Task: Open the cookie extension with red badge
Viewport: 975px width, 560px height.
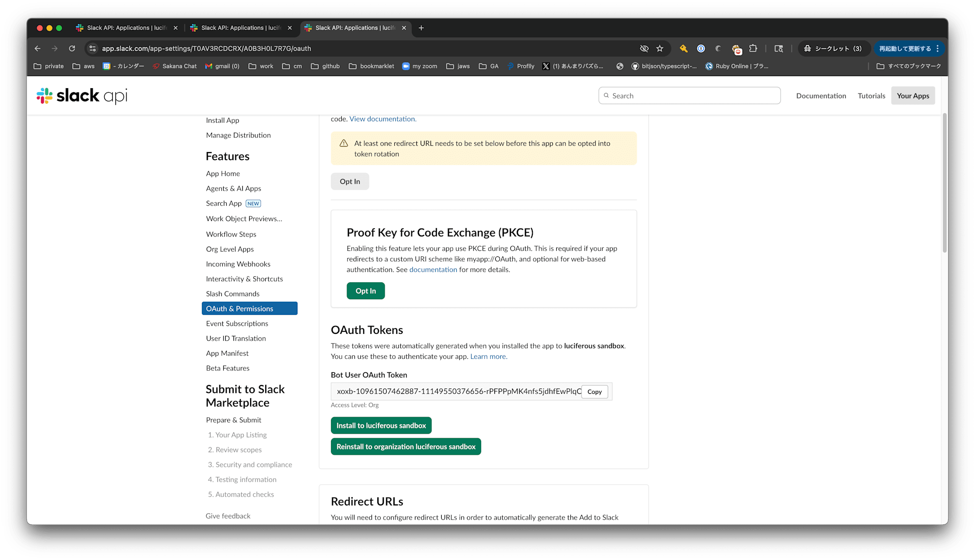Action: (x=736, y=49)
